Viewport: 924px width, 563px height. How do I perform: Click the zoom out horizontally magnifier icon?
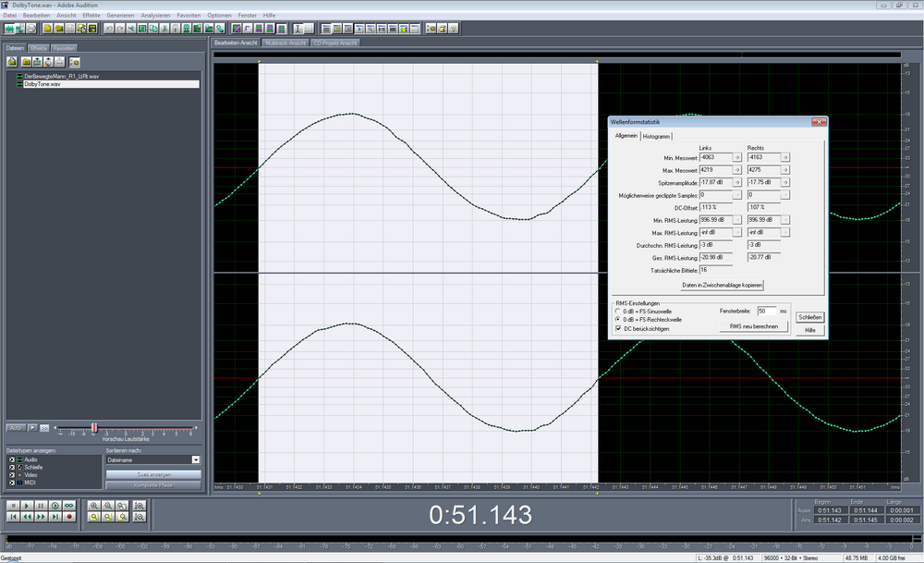tap(109, 506)
